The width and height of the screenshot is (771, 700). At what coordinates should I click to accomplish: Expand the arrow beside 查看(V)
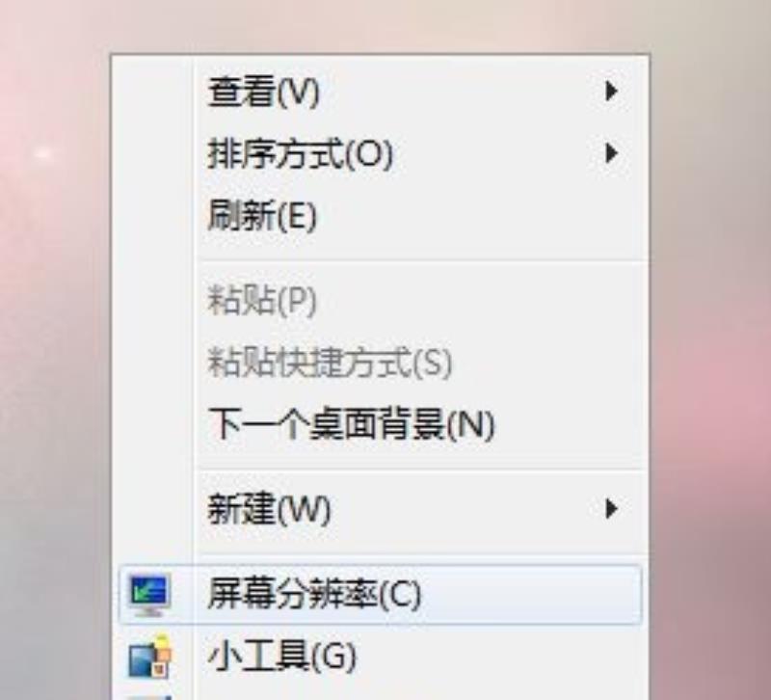[x=611, y=91]
